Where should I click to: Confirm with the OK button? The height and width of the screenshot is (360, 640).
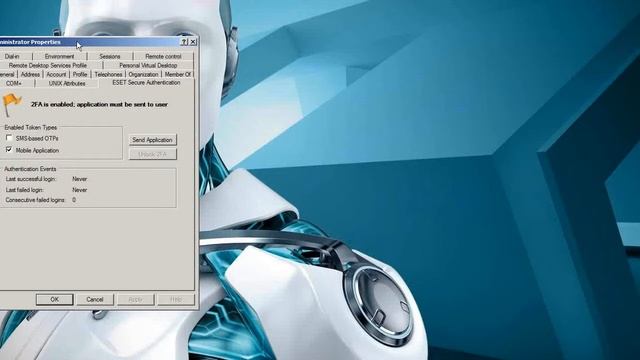(x=54, y=300)
